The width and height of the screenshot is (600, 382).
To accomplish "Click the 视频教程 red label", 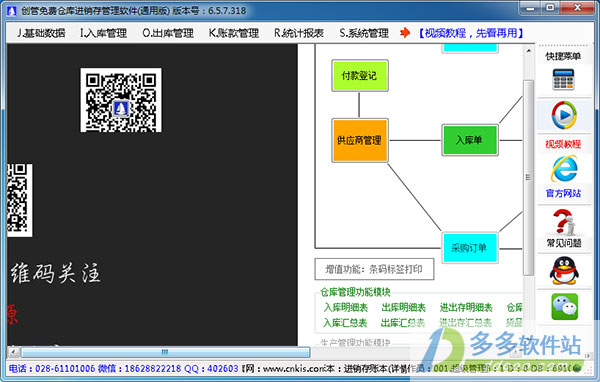I will click(563, 144).
